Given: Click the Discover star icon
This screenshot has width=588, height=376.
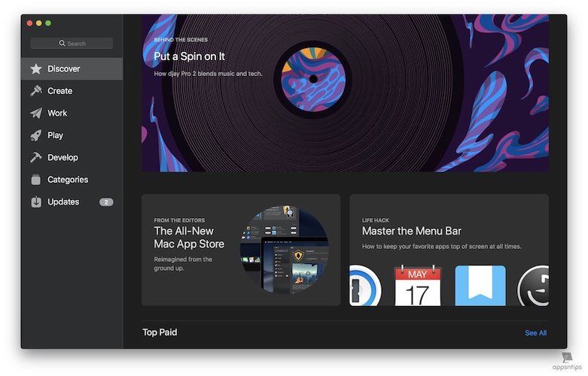Looking at the screenshot, I should tap(35, 69).
